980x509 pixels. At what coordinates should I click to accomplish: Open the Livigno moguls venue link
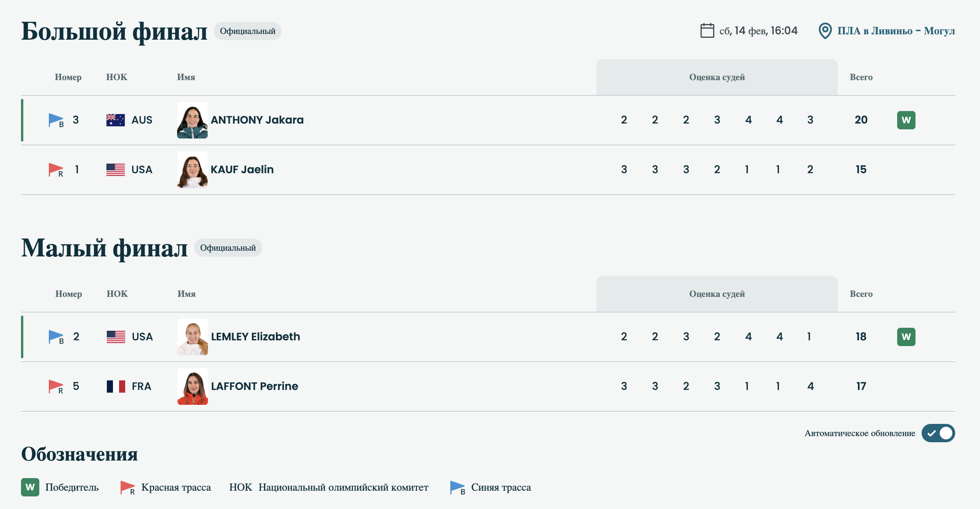coord(896,31)
